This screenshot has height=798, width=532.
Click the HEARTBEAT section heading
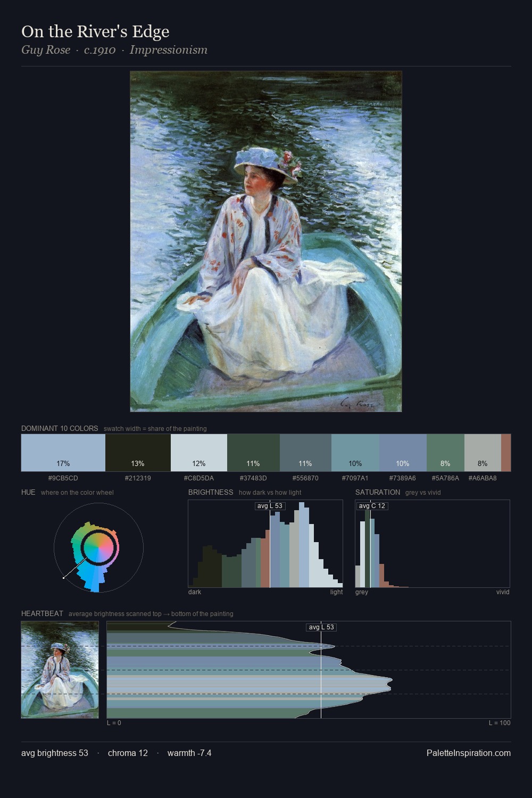[42, 613]
